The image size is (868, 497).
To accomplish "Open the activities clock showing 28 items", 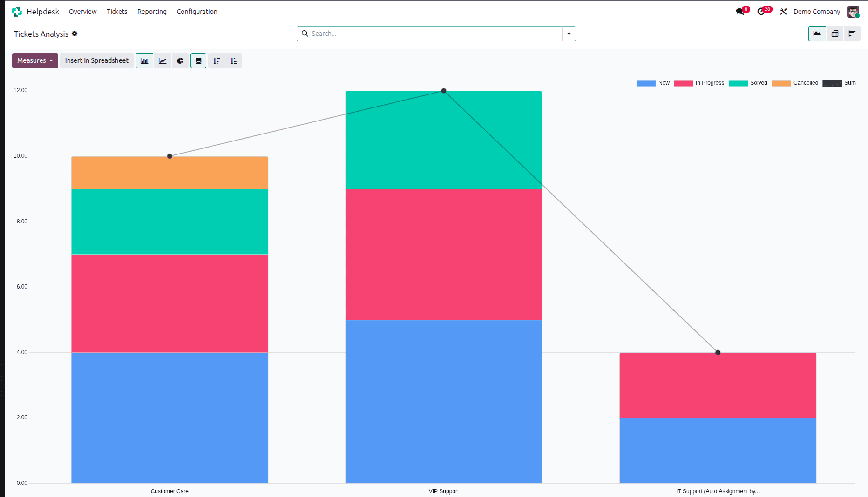I will click(762, 11).
